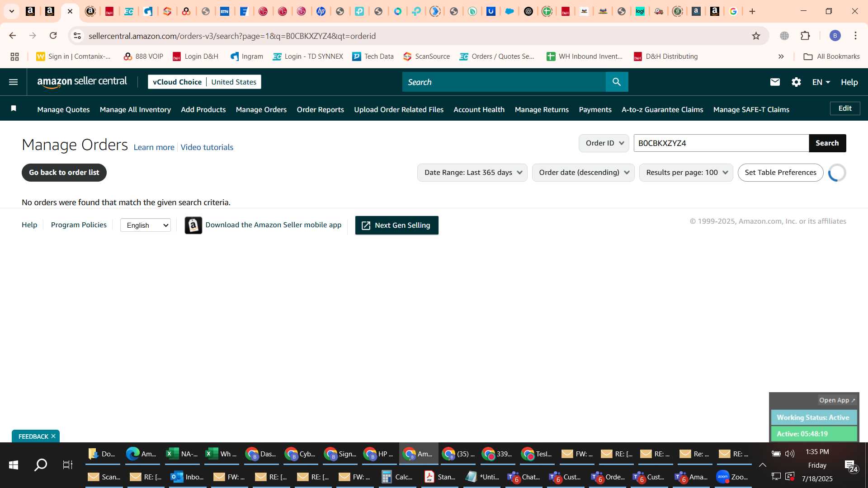Expand the Order ID search type dropdown
Image resolution: width=868 pixels, height=488 pixels.
point(604,143)
